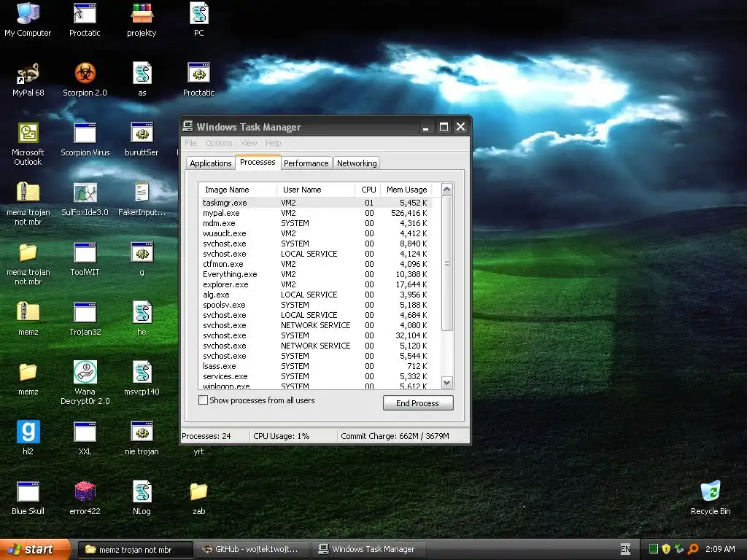This screenshot has height=560, width=747.
Task: Sort processes by Mem Usage column
Action: point(406,190)
